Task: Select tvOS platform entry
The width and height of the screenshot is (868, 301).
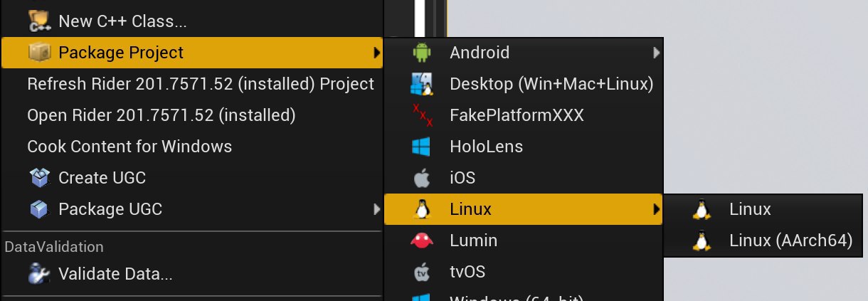Action: [524, 272]
